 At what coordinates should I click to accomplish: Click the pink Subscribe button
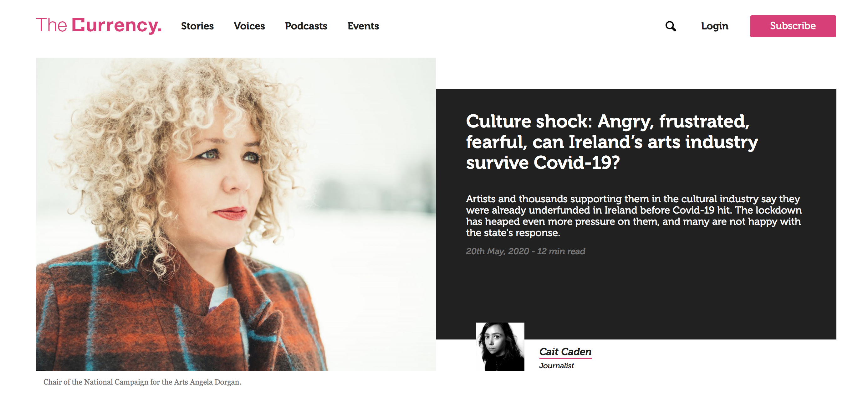click(x=793, y=26)
